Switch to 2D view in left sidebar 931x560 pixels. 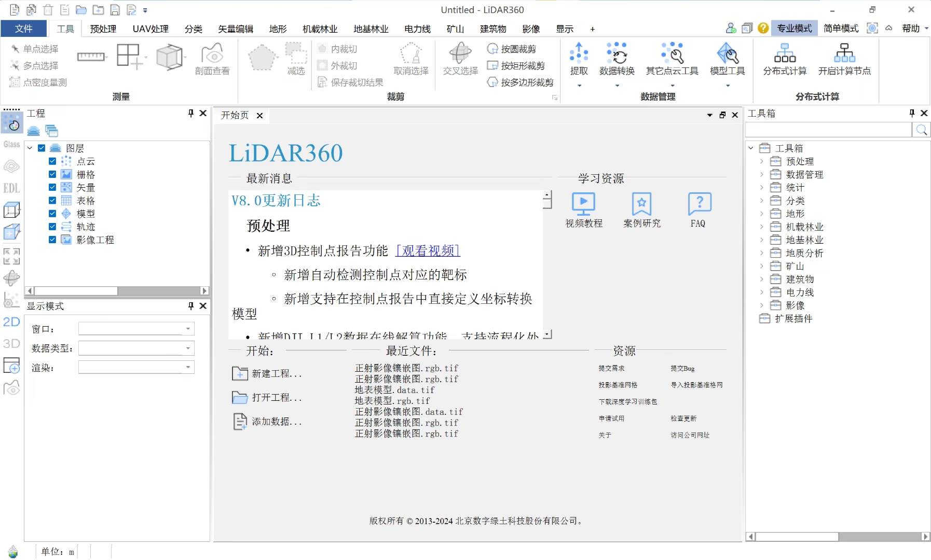[x=11, y=321]
